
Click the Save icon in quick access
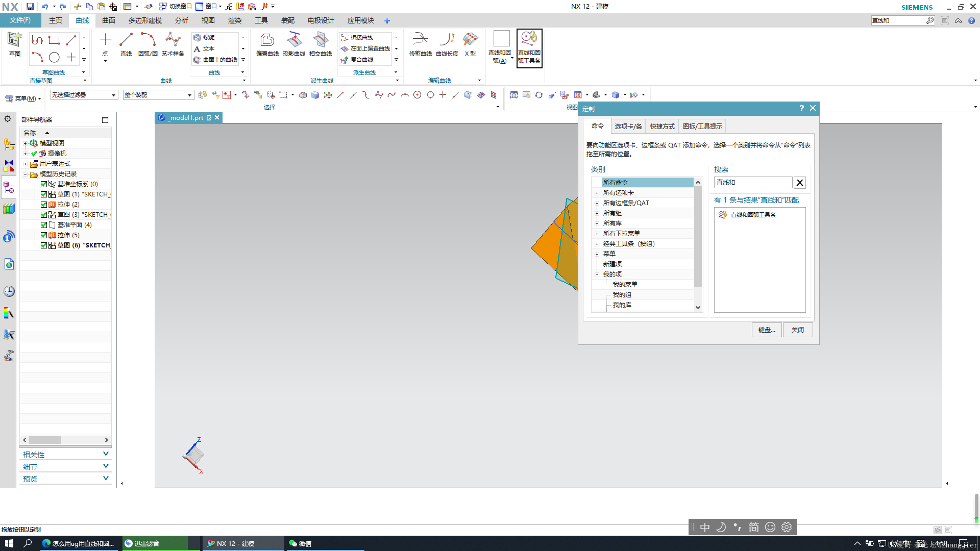[x=30, y=7]
